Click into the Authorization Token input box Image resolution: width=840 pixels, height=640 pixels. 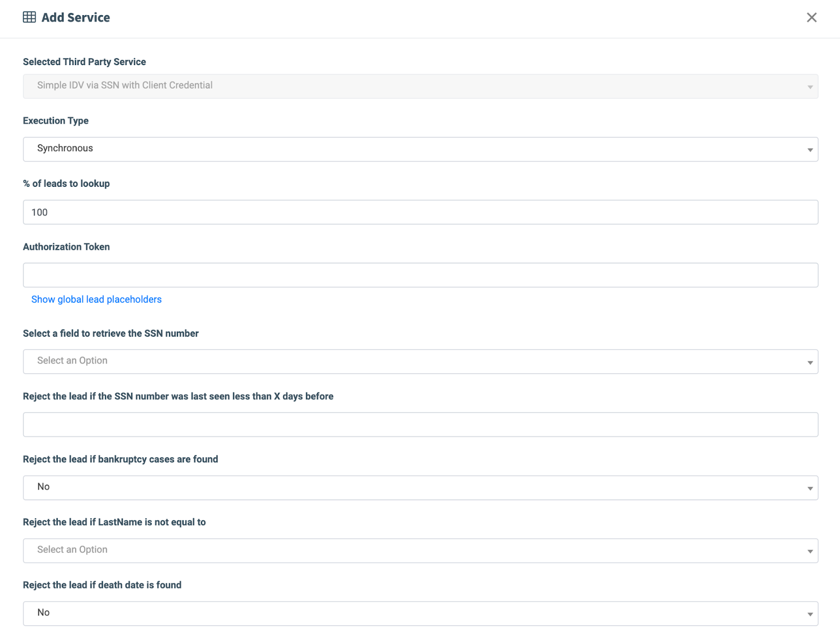(x=420, y=275)
